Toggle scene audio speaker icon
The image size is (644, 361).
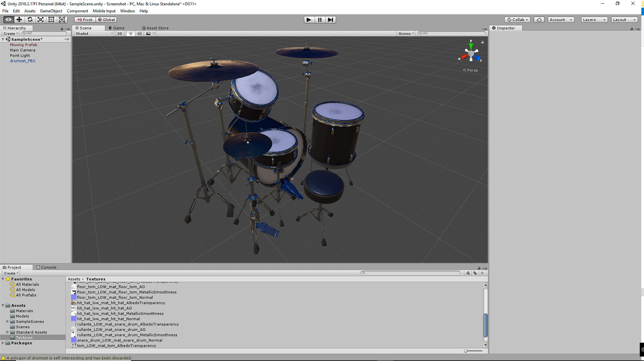139,34
